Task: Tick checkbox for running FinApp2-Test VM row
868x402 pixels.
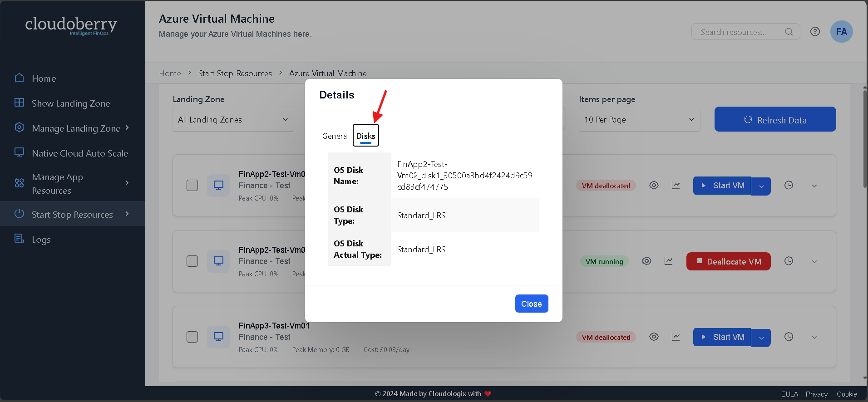Action: click(192, 261)
